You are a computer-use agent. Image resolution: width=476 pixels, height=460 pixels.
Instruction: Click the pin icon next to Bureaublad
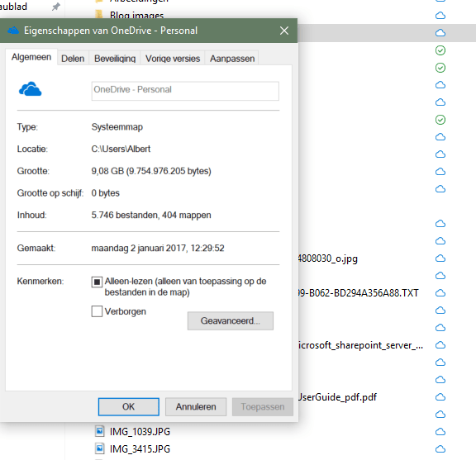55,7
